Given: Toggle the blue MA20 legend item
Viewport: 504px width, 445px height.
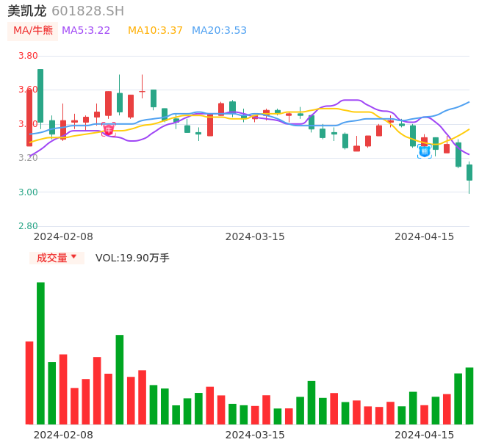Looking at the screenshot, I should pyautogui.click(x=219, y=31).
